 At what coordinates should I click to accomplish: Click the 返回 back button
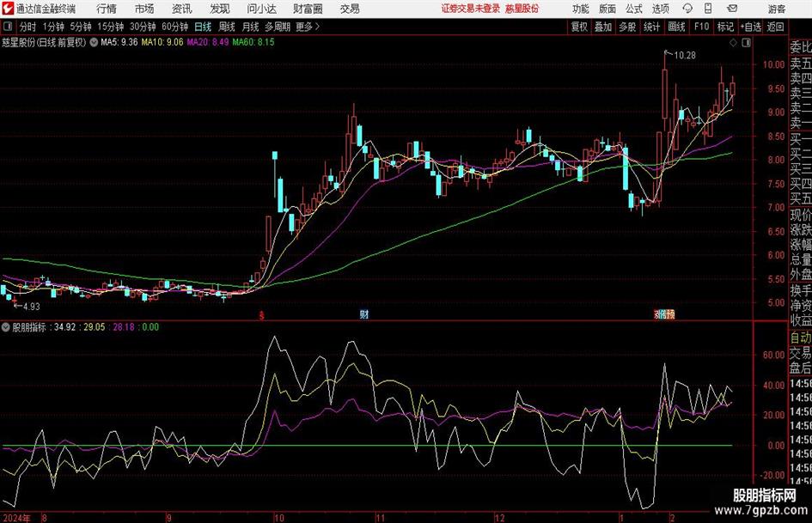(x=775, y=27)
